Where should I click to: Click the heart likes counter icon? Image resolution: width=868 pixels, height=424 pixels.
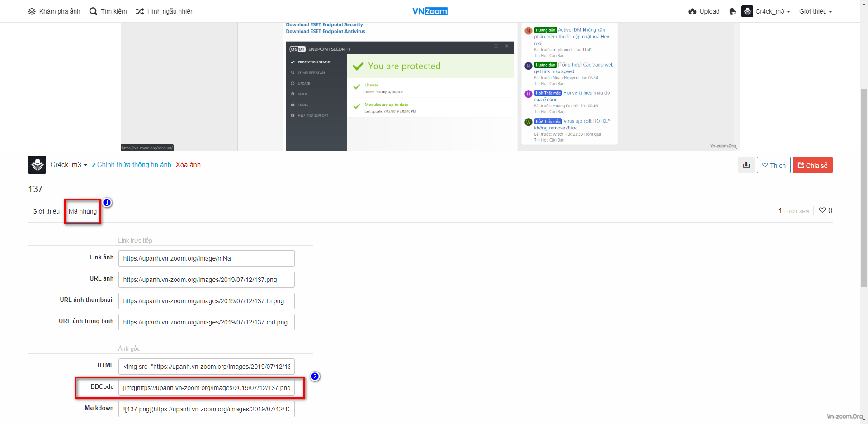pyautogui.click(x=822, y=210)
